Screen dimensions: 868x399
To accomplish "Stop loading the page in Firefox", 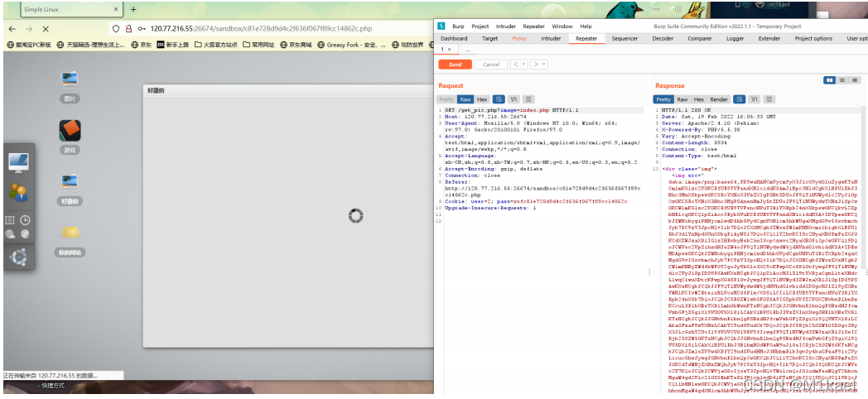I will (46, 29).
